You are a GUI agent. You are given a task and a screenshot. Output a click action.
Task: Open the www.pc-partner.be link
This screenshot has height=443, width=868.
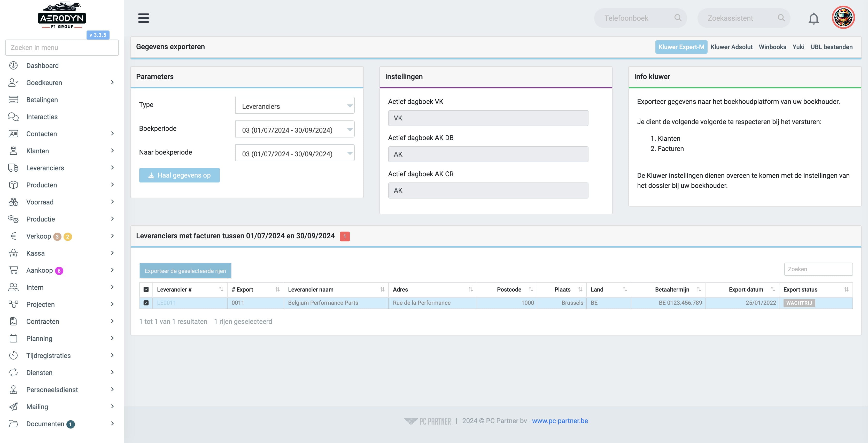pos(560,421)
